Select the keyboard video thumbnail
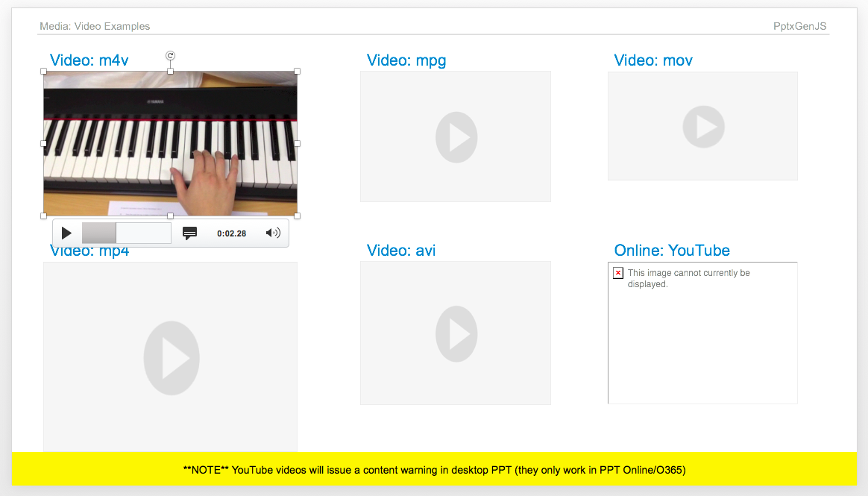 (x=170, y=142)
